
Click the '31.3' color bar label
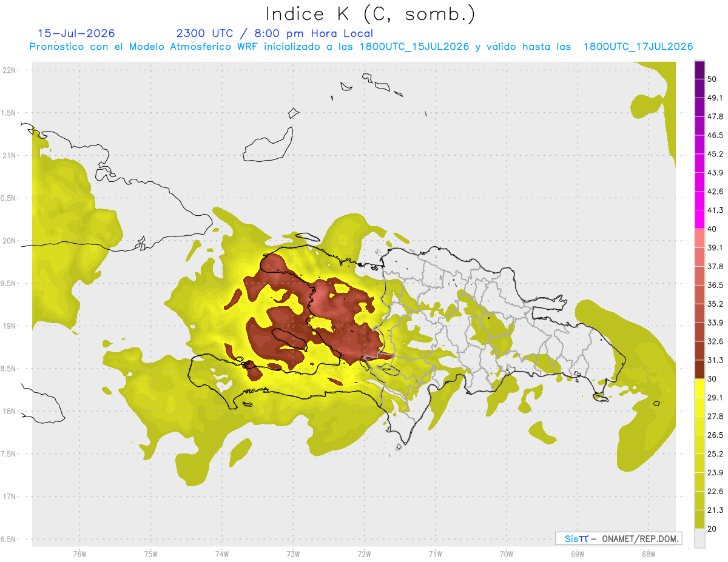click(715, 360)
